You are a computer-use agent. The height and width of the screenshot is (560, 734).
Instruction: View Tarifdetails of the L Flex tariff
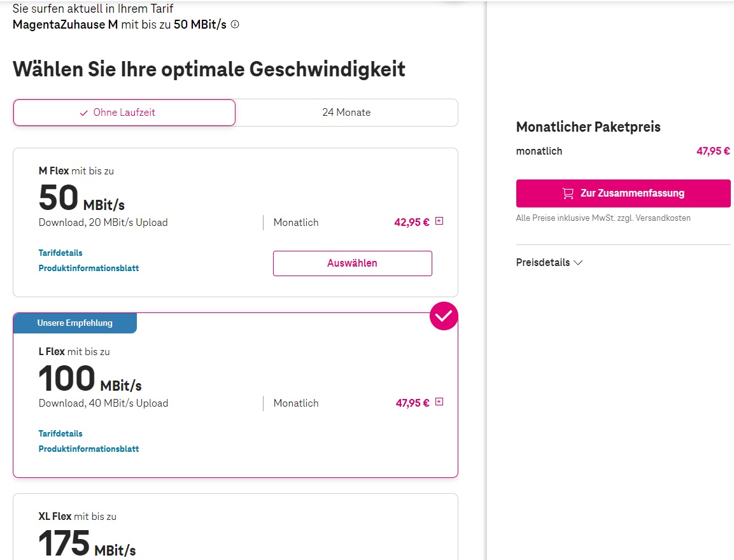60,434
